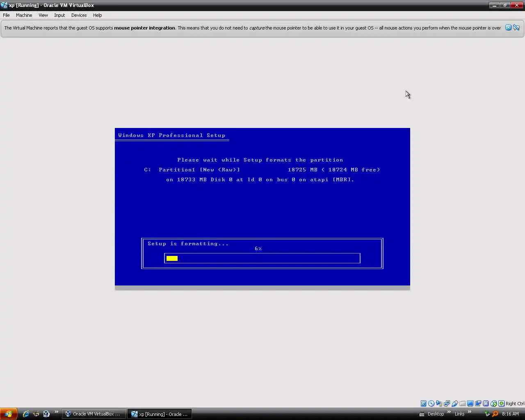
Task: Click the orange magnifier system tray icon
Action: coord(495,414)
